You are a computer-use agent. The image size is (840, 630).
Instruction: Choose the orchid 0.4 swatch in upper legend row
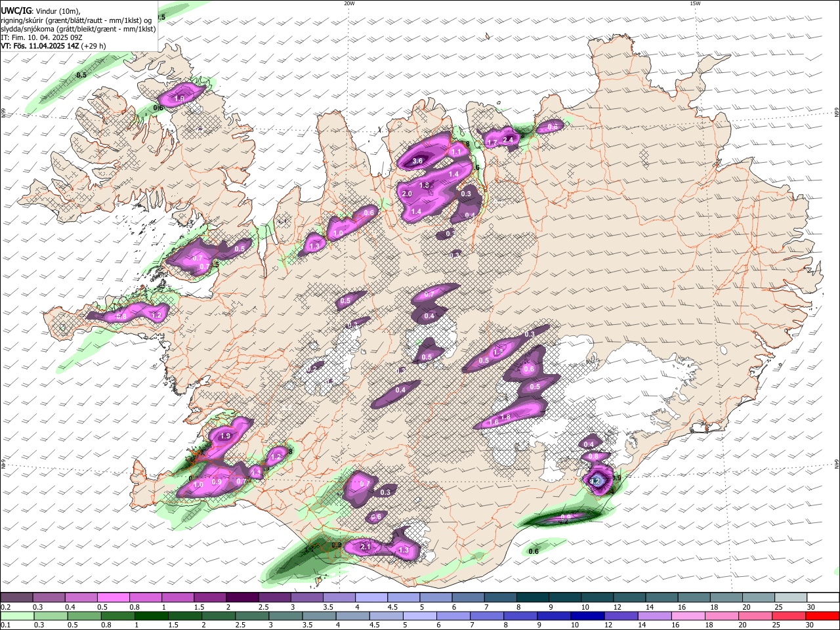pos(81,598)
